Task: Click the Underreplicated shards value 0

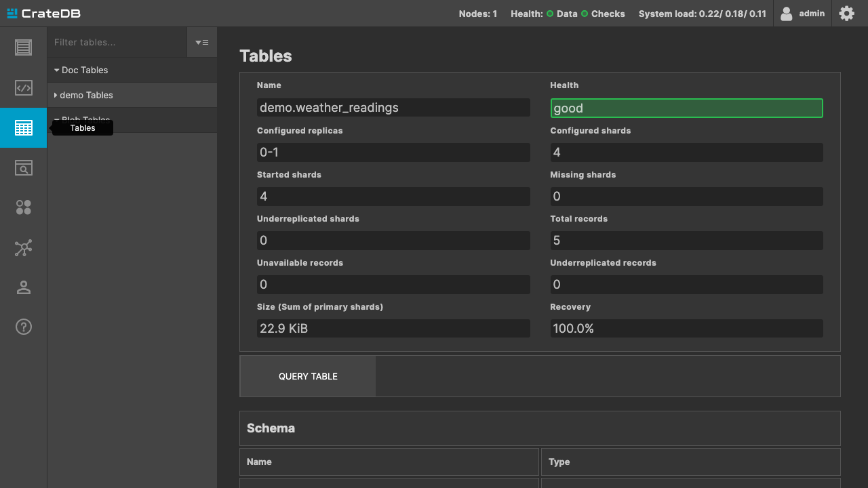Action: tap(393, 240)
